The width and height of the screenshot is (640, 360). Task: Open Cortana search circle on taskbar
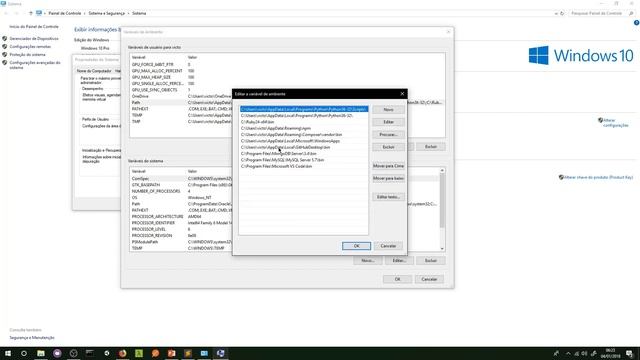pyautogui.click(x=24, y=353)
